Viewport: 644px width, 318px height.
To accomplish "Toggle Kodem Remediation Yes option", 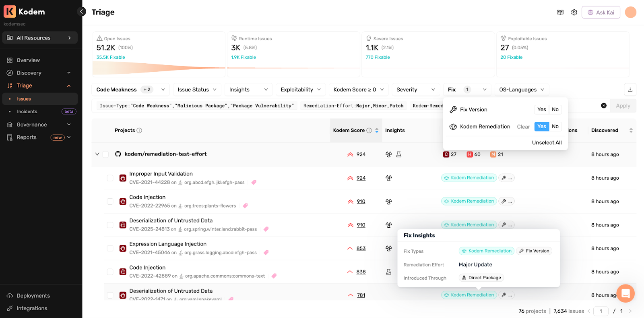I will (x=542, y=127).
